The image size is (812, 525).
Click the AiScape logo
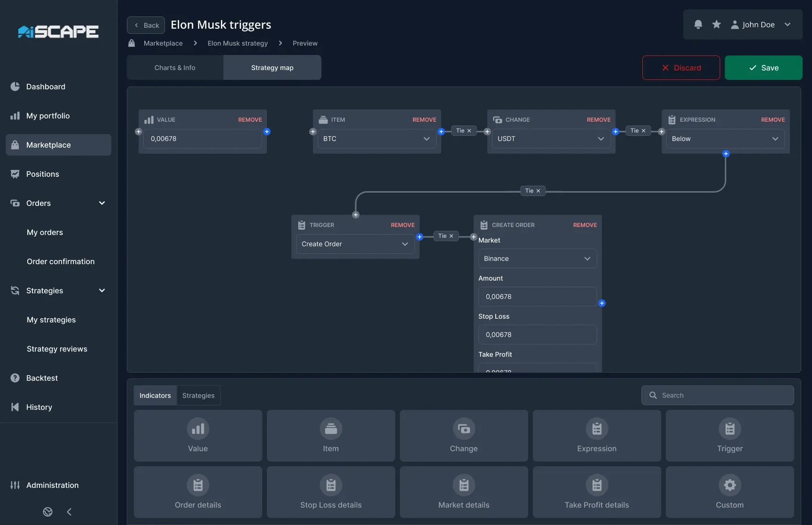click(58, 31)
